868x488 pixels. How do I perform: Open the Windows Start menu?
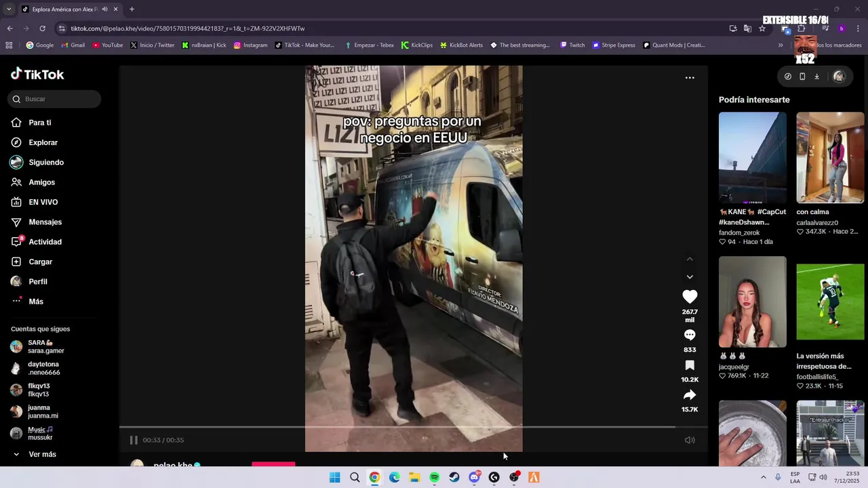coord(335,477)
